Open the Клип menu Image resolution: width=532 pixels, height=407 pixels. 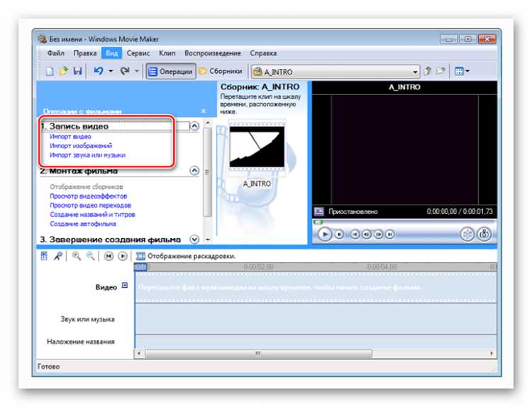click(x=167, y=53)
